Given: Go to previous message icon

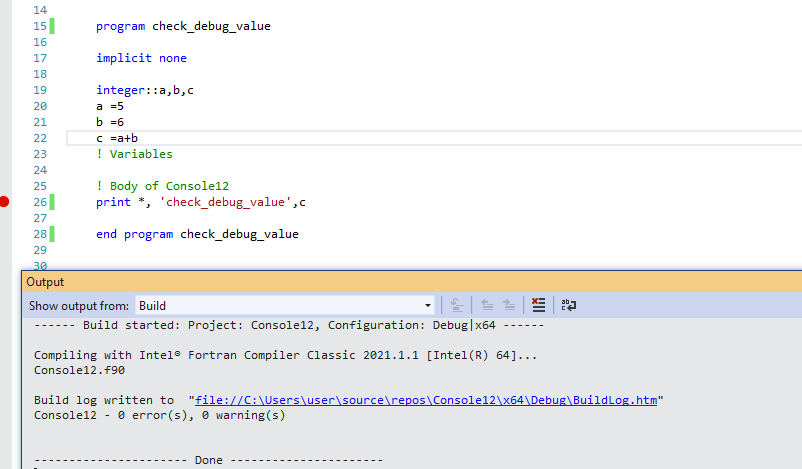Looking at the screenshot, I should click(x=487, y=305).
